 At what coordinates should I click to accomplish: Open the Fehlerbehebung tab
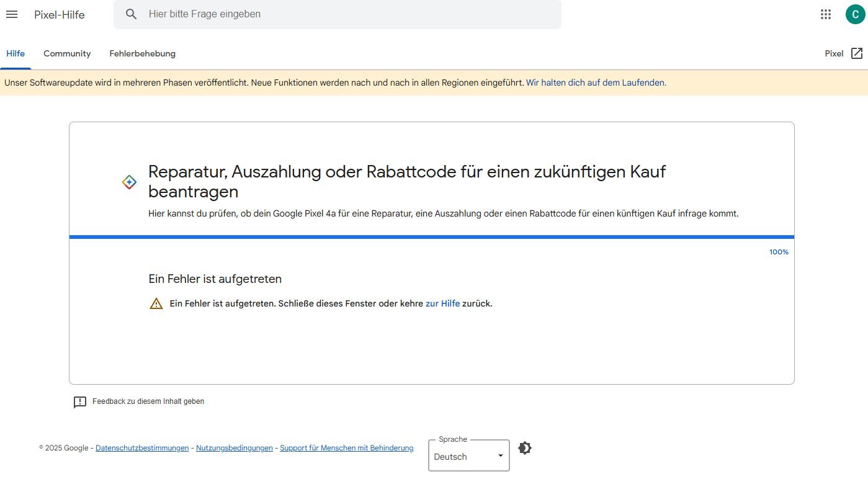(142, 53)
